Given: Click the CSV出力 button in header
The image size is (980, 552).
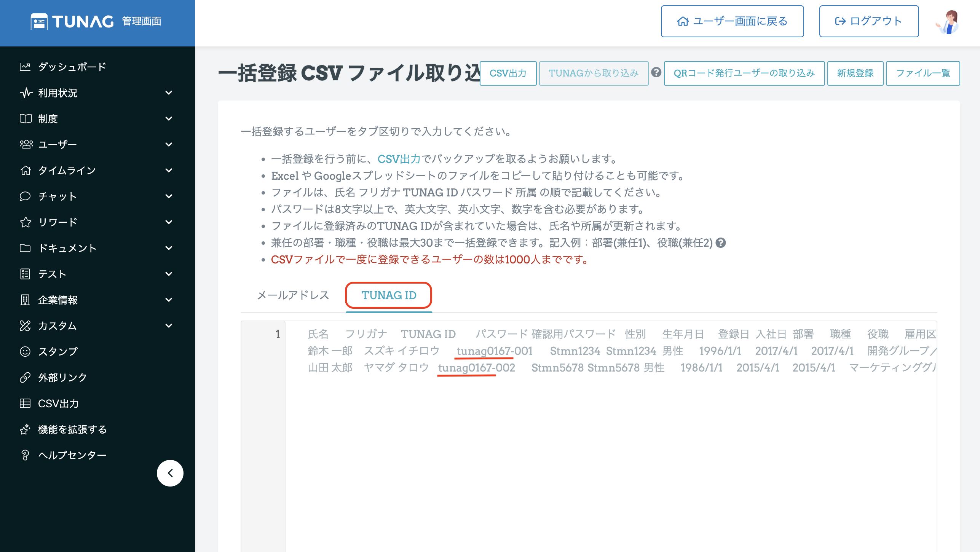Looking at the screenshot, I should 508,73.
